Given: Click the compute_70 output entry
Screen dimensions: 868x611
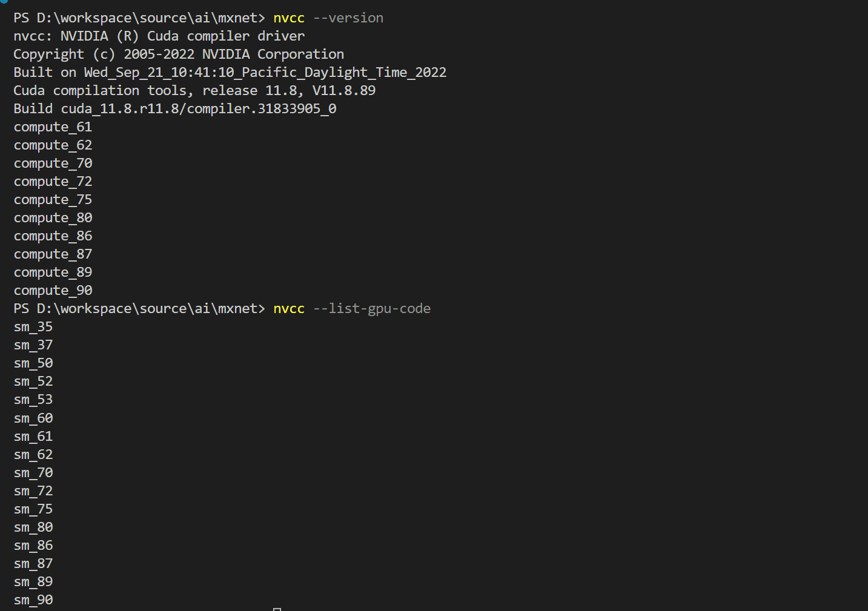Looking at the screenshot, I should (x=53, y=163).
